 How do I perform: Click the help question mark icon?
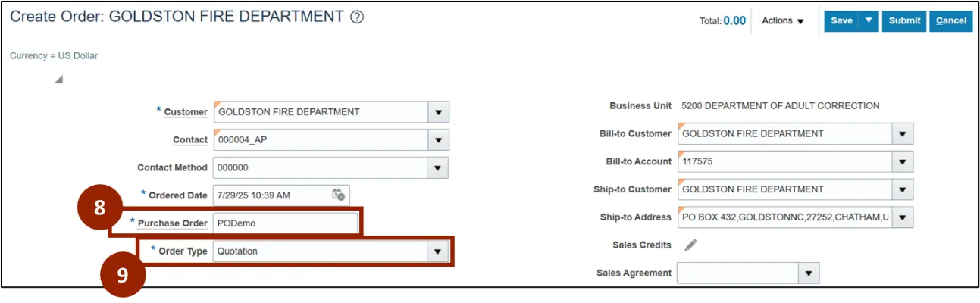(357, 17)
